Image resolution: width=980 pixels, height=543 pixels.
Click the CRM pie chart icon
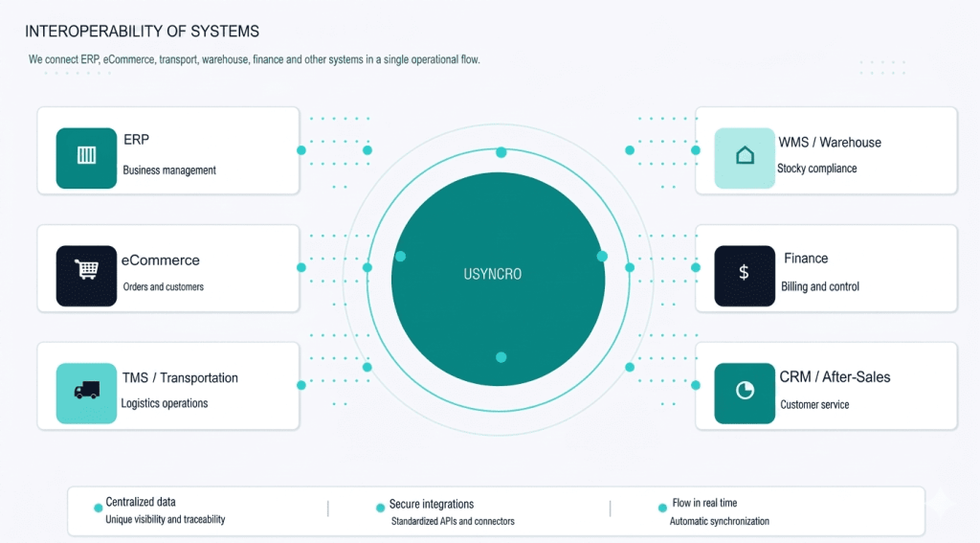(x=745, y=394)
